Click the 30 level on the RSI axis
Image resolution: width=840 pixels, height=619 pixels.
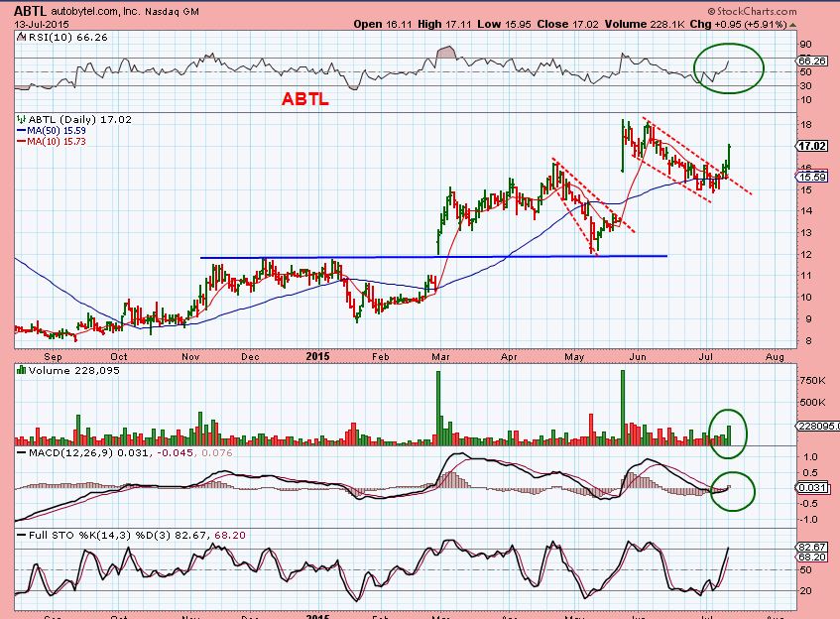pos(805,85)
